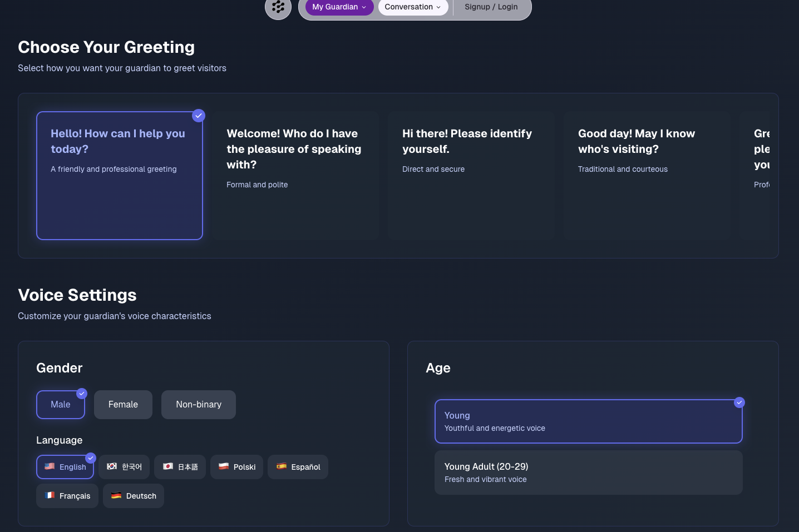Screen dimensions: 799x532
Task: Select the Japanese flag language option
Action: (x=180, y=467)
